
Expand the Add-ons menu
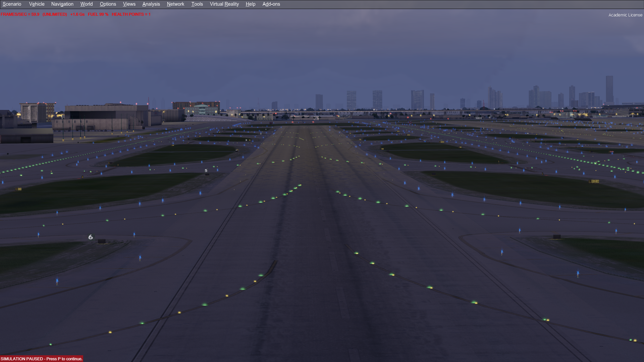click(271, 4)
